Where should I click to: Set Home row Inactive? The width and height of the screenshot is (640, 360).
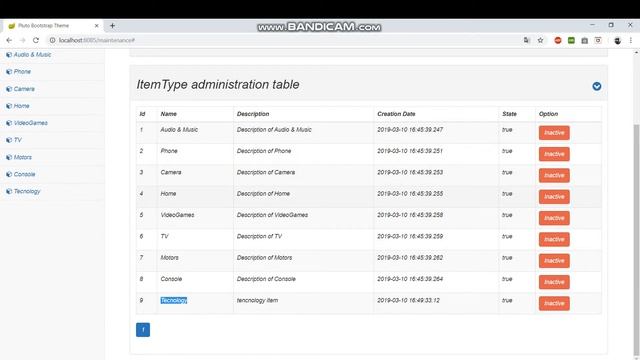point(554,197)
